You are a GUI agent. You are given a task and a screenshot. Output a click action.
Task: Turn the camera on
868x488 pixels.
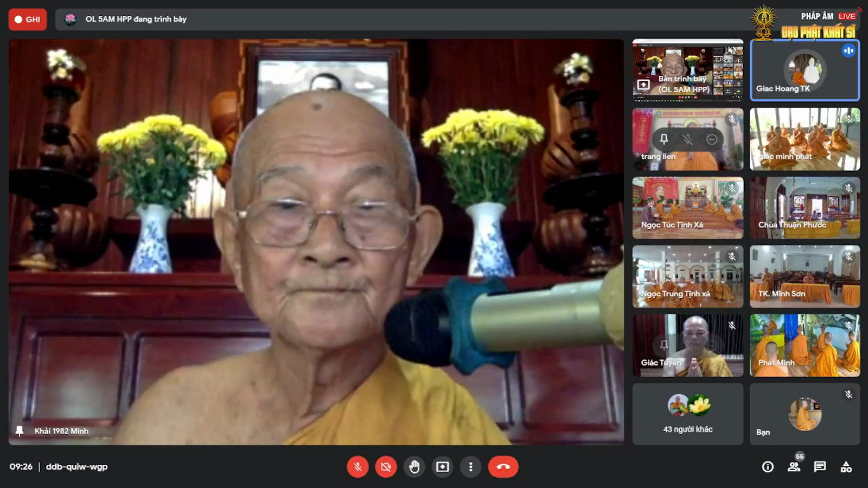386,467
